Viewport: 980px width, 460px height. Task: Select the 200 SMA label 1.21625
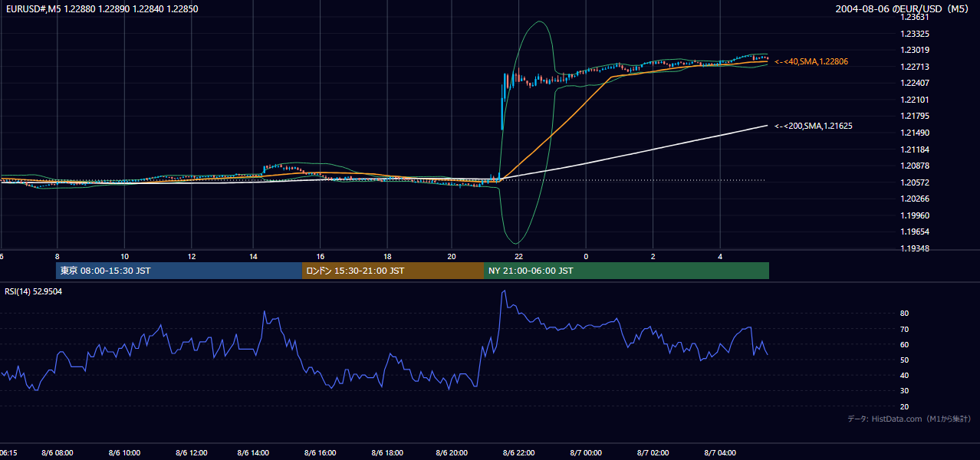[814, 126]
